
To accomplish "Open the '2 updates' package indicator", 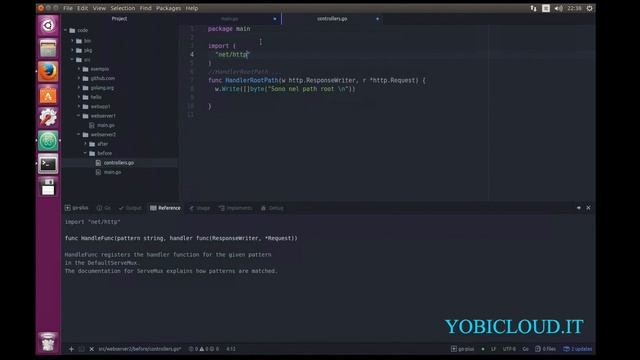I will point(578,349).
